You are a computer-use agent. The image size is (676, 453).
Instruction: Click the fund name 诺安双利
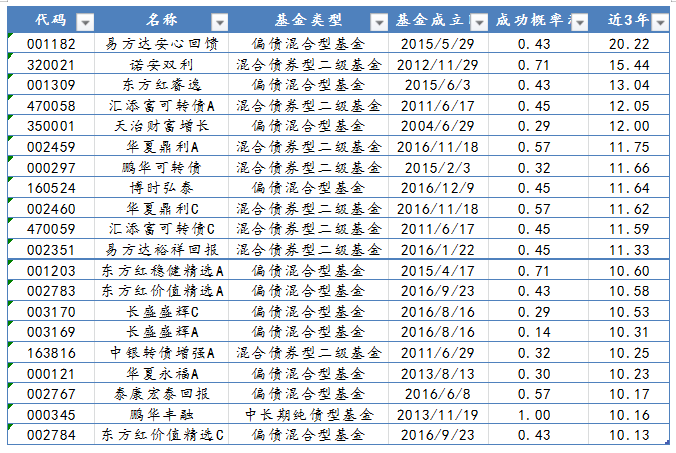click(162, 64)
